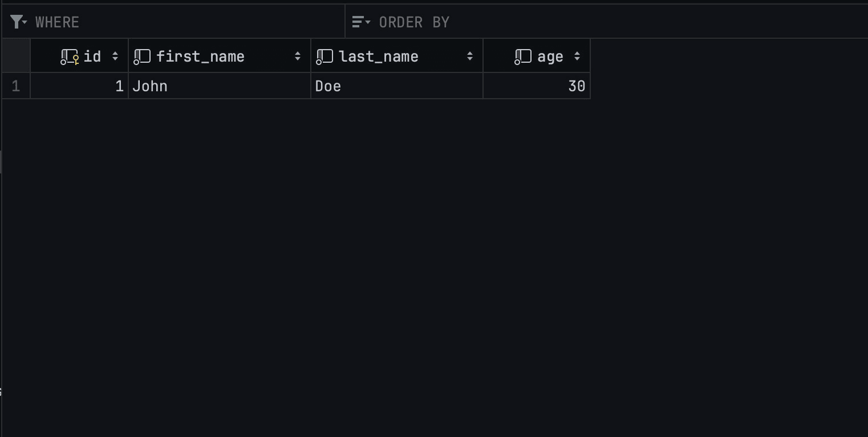The image size is (868, 437).
Task: Toggle sort arrows on age column
Action: click(x=577, y=56)
